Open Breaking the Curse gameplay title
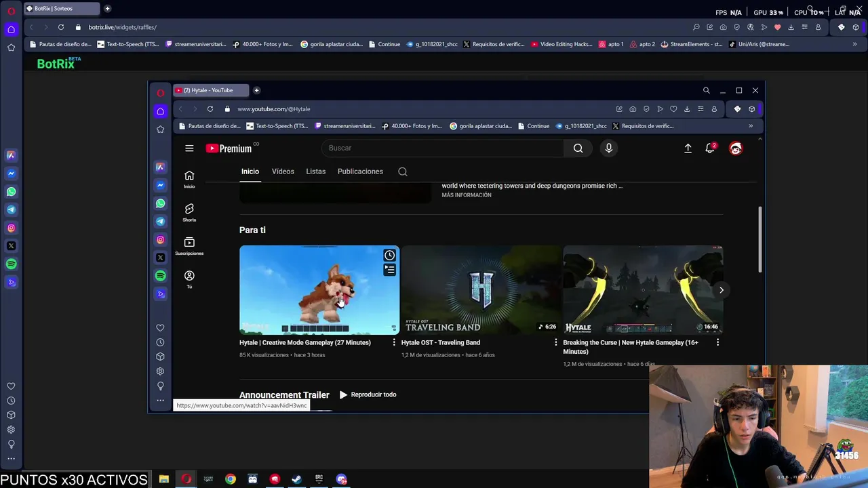 click(631, 347)
